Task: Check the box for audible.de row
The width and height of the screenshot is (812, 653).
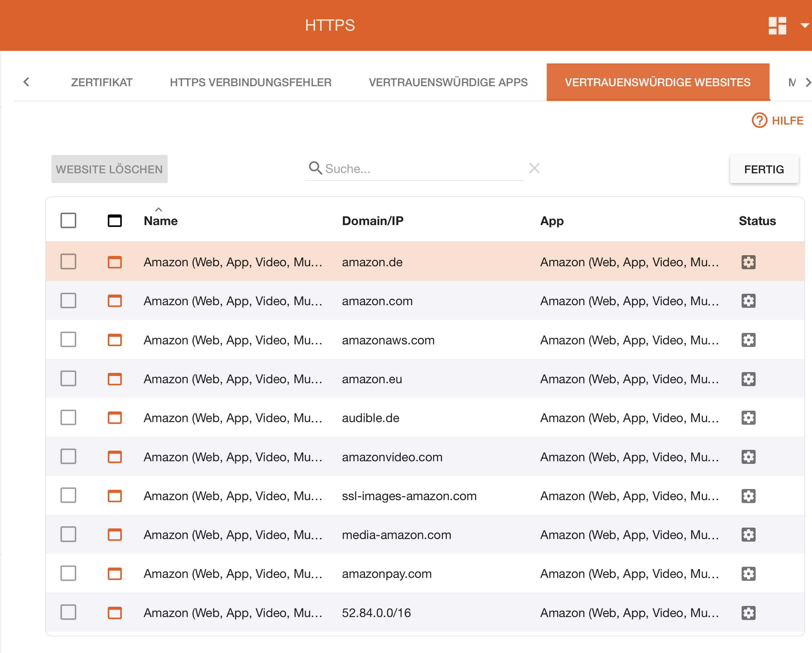Action: pyautogui.click(x=68, y=417)
